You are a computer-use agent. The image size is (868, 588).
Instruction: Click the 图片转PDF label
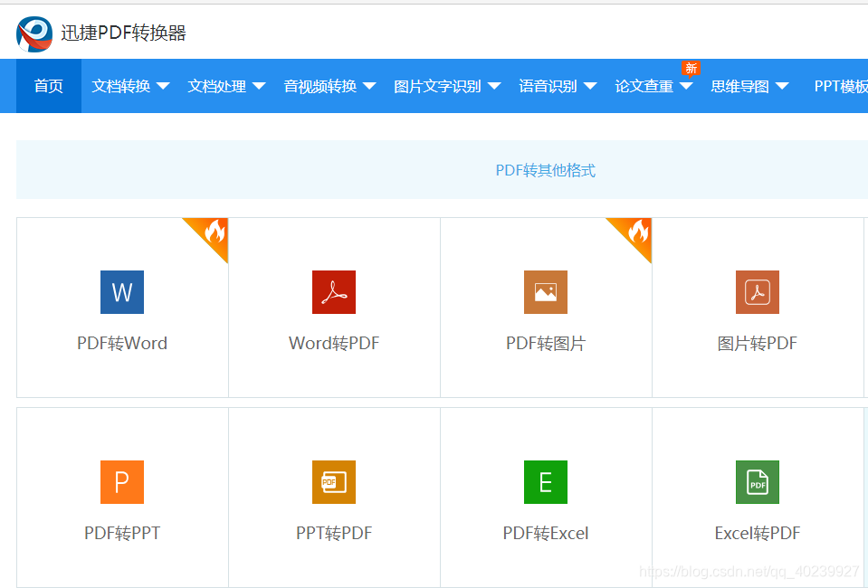pos(758,344)
